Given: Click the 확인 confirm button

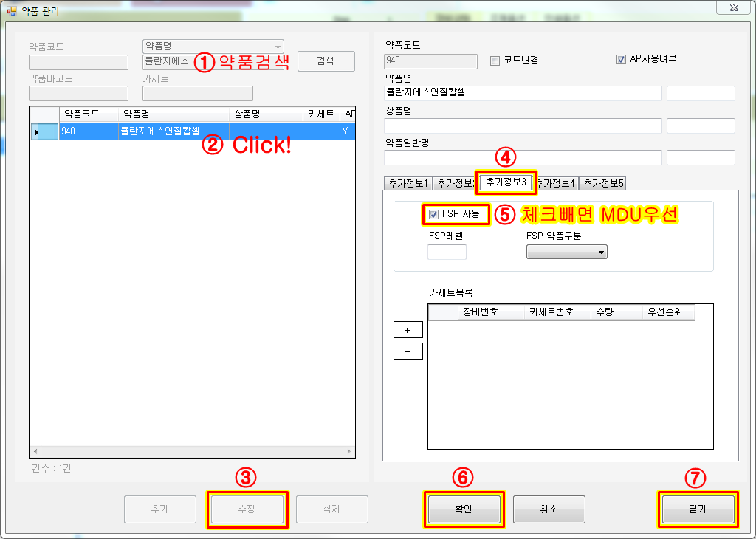Looking at the screenshot, I should [463, 509].
